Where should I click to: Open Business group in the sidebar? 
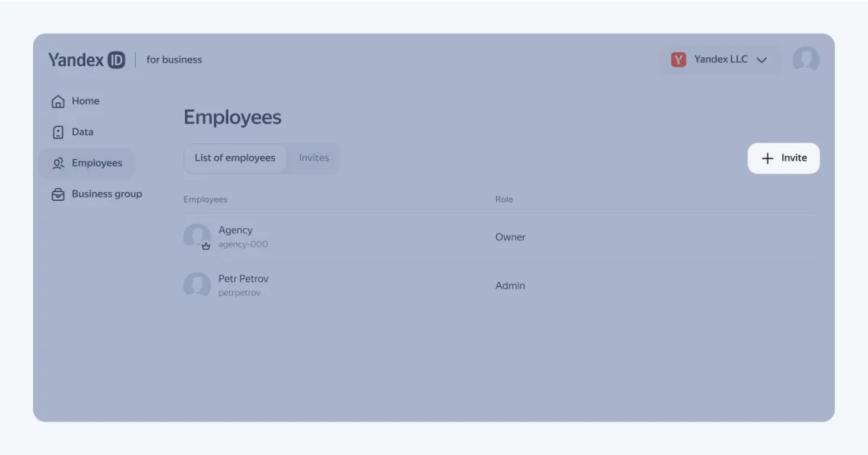click(97, 195)
